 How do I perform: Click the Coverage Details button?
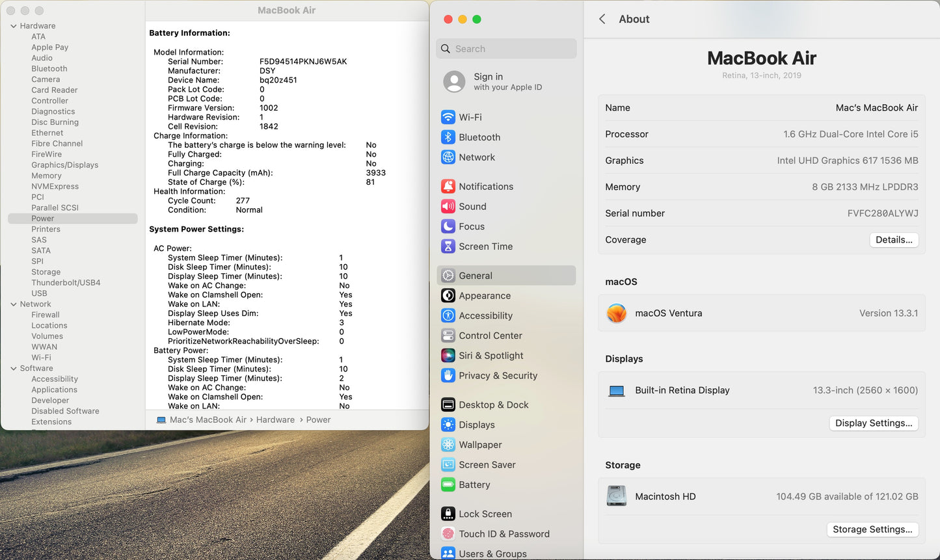pos(894,239)
